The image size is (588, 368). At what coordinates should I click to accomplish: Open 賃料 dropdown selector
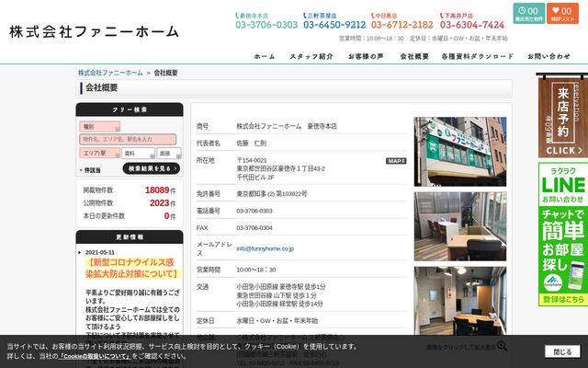point(138,154)
